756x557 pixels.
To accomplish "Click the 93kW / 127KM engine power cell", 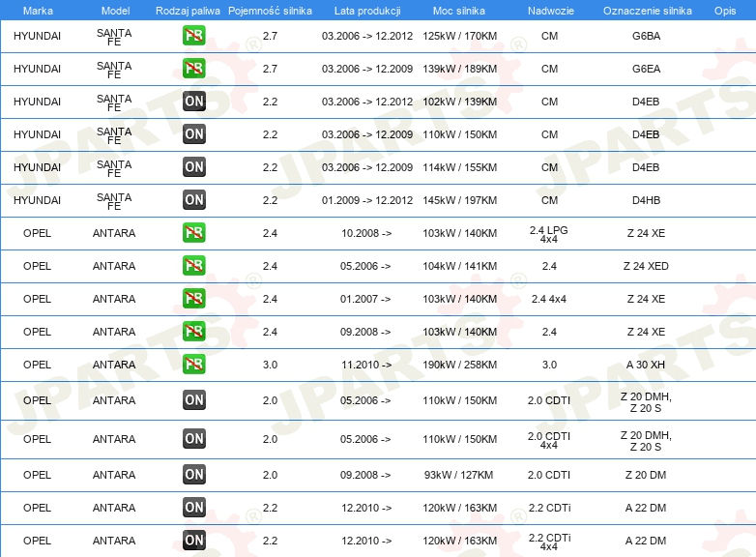I will tap(460, 475).
